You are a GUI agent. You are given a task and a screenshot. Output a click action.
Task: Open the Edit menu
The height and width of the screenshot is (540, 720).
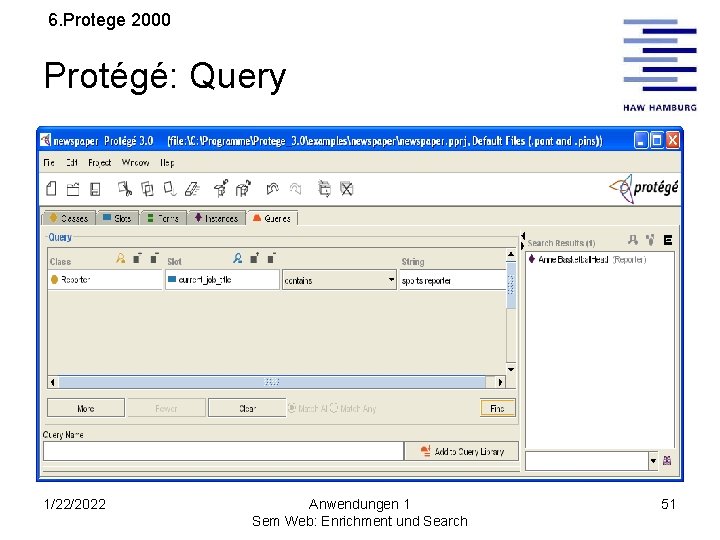point(72,163)
